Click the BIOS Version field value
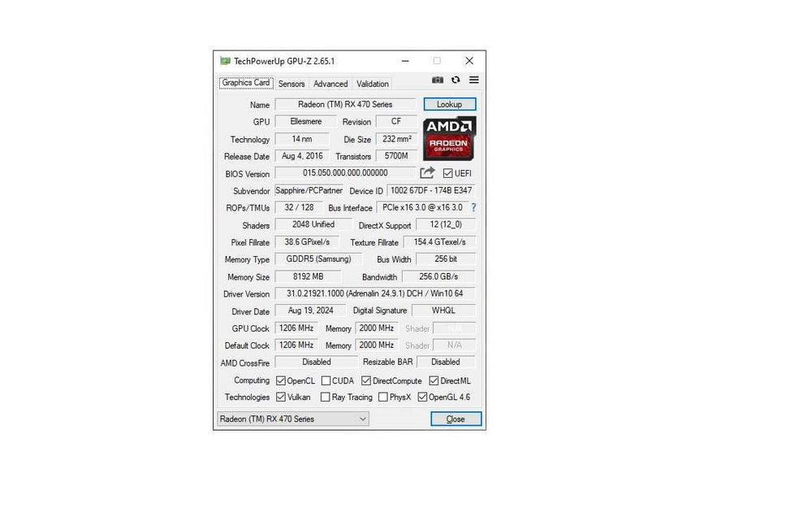The height and width of the screenshot is (508, 812). [x=345, y=172]
